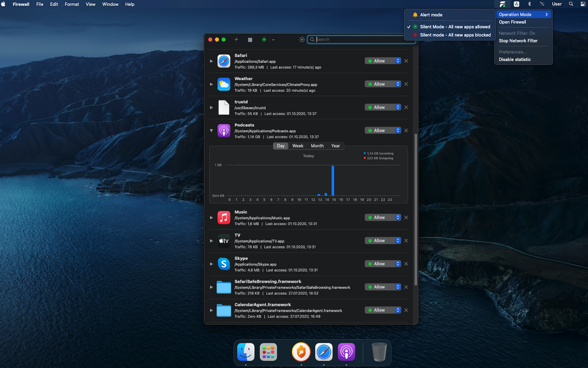Image resolution: width=588 pixels, height=368 pixels.
Task: Expand the SafariSafeBrowsing.framework row
Action: pos(211,287)
